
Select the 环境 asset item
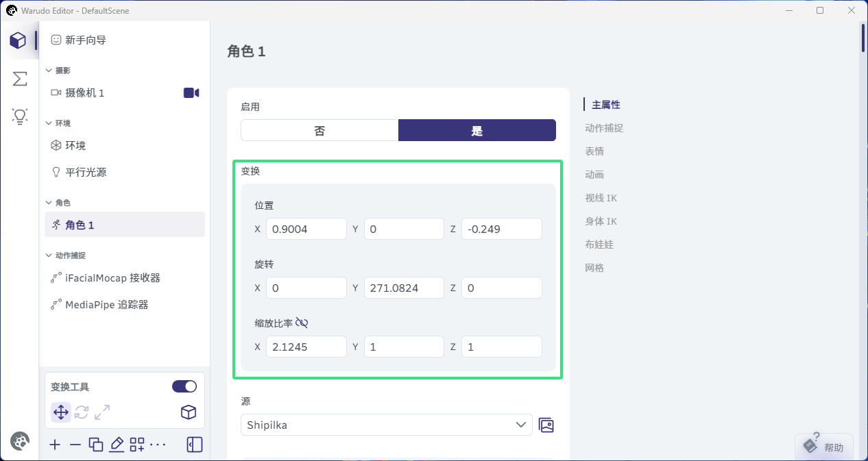[125, 145]
